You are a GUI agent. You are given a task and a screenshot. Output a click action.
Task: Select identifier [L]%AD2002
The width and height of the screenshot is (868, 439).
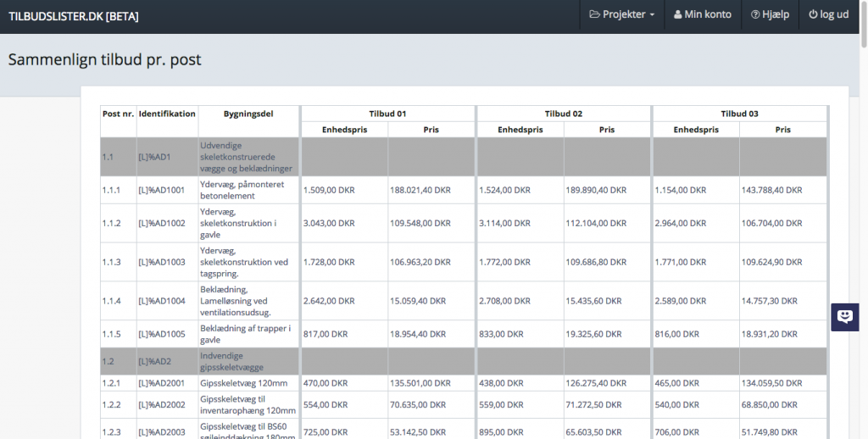pyautogui.click(x=162, y=405)
